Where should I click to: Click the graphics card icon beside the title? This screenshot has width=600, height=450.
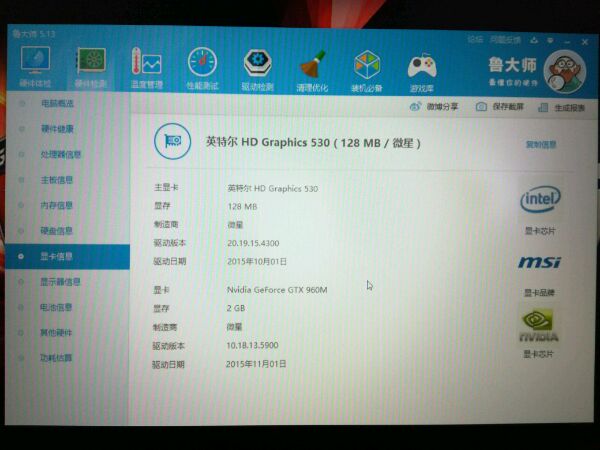[x=173, y=141]
